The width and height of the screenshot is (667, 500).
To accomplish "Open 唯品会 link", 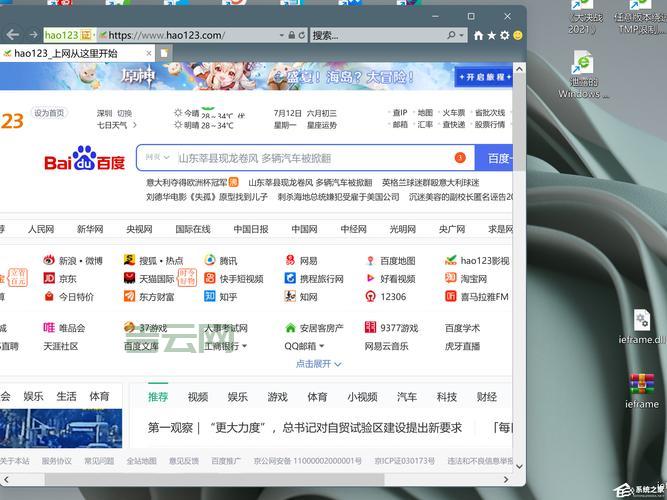I will 64,328.
